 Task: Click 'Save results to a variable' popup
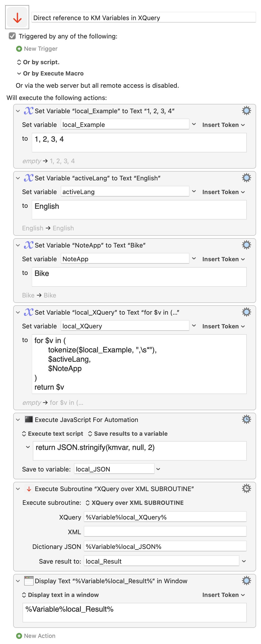tap(128, 433)
